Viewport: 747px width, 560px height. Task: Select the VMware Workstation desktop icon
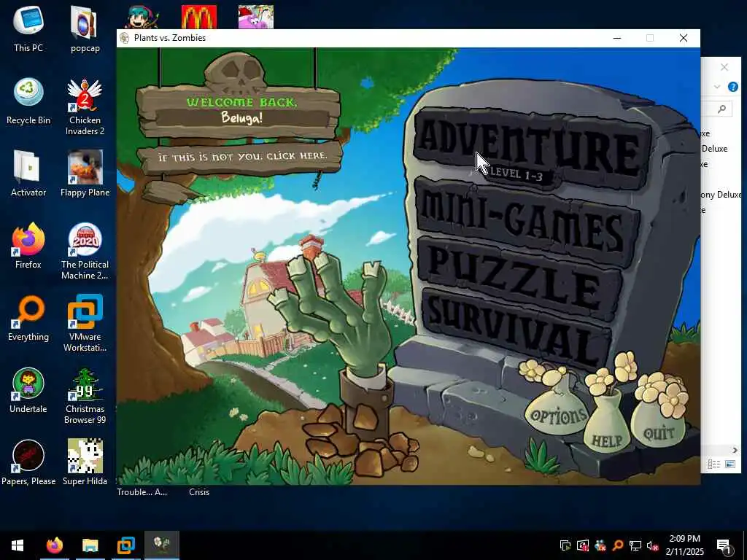85,323
